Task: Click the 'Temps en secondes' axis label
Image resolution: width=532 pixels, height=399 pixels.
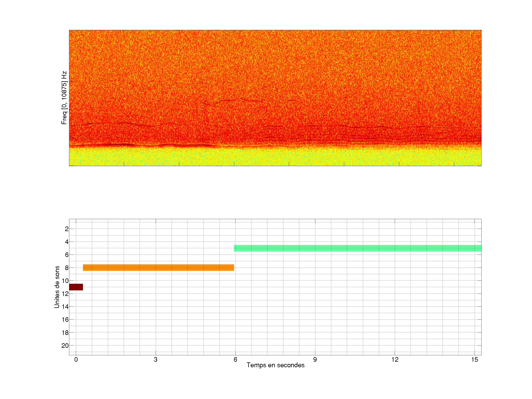Action: [x=275, y=365]
